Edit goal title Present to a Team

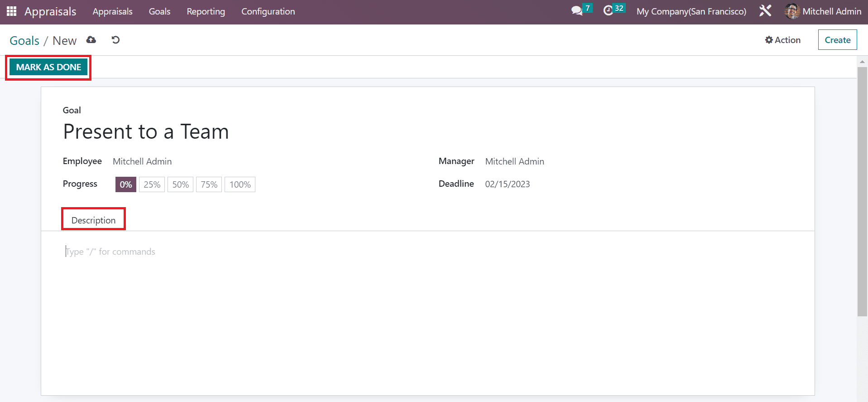tap(146, 132)
